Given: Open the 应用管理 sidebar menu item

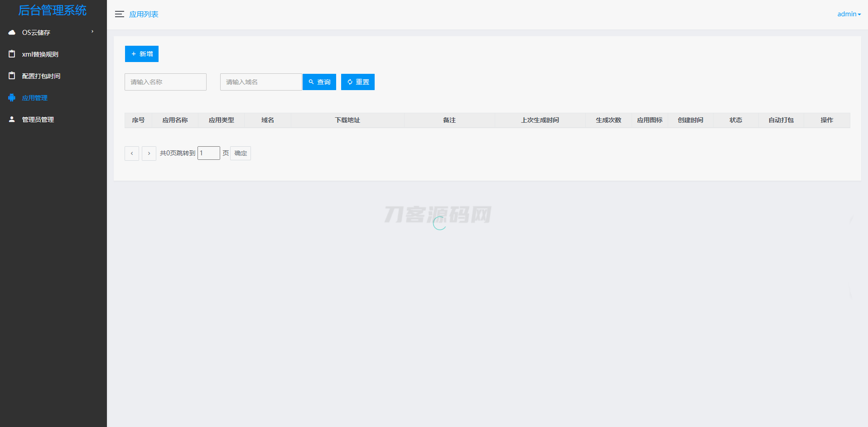Looking at the screenshot, I should pyautogui.click(x=35, y=97).
